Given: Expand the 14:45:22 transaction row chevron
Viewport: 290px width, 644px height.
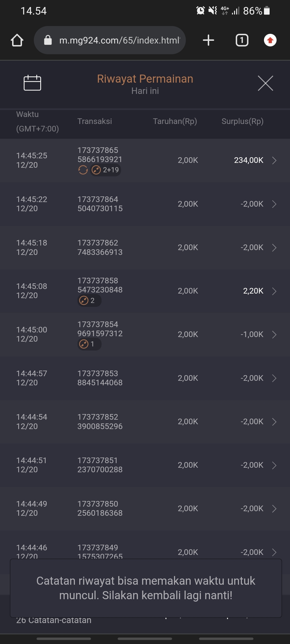Looking at the screenshot, I should pyautogui.click(x=274, y=204).
